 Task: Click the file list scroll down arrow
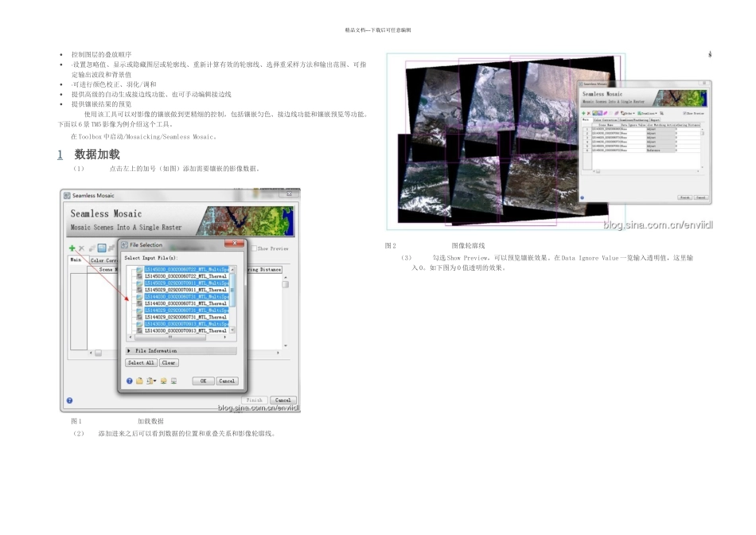(232, 330)
